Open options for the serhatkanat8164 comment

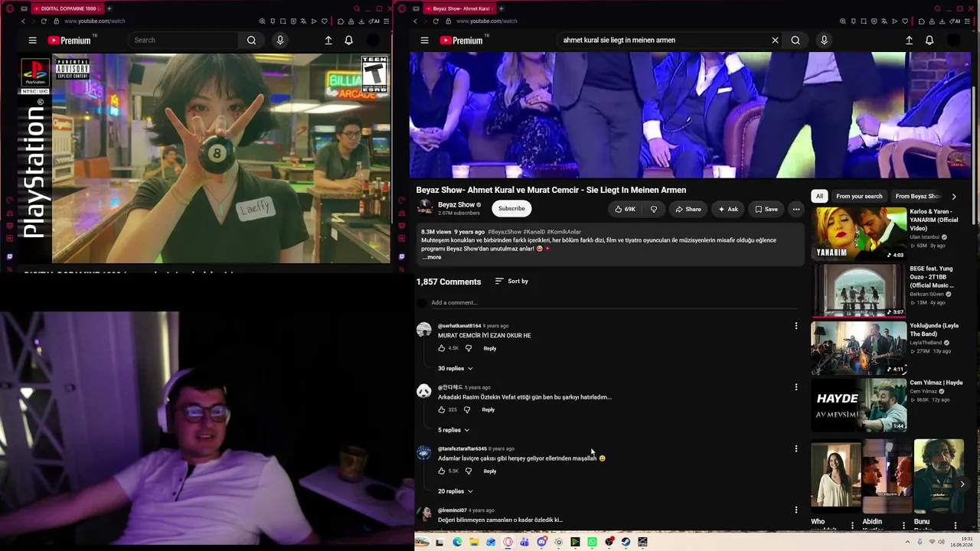tap(796, 326)
